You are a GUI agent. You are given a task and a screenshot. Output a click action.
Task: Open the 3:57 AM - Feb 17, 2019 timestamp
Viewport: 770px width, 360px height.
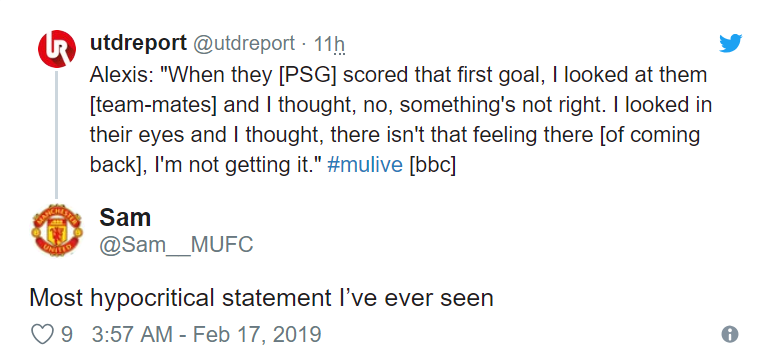coord(206,335)
